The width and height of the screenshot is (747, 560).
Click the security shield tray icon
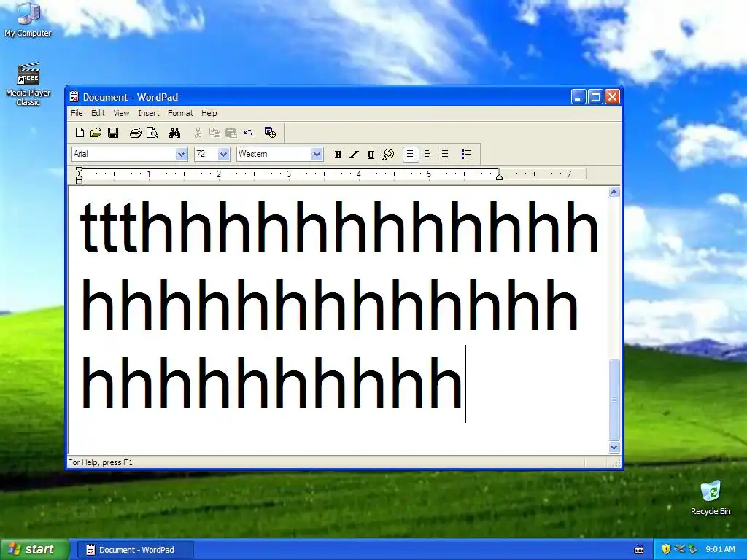click(667, 550)
